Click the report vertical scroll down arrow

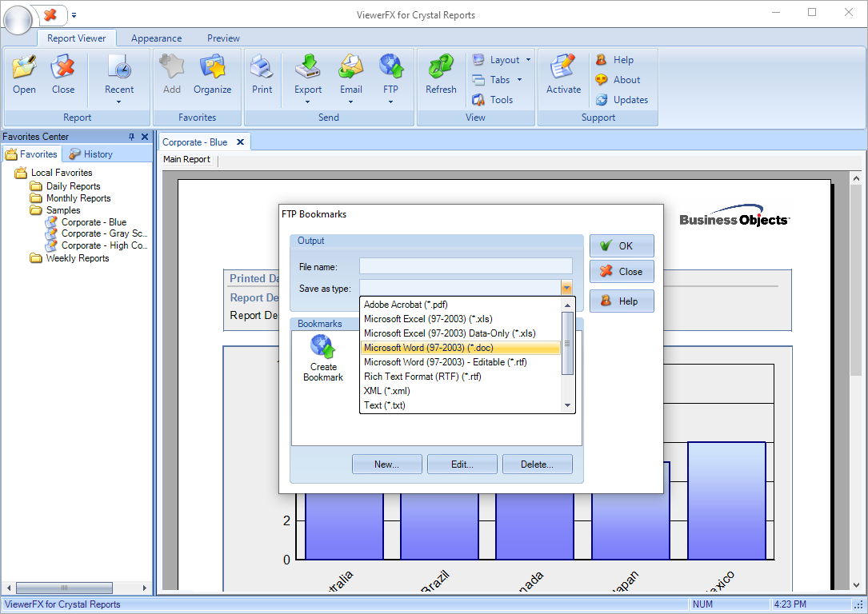pyautogui.click(x=856, y=584)
